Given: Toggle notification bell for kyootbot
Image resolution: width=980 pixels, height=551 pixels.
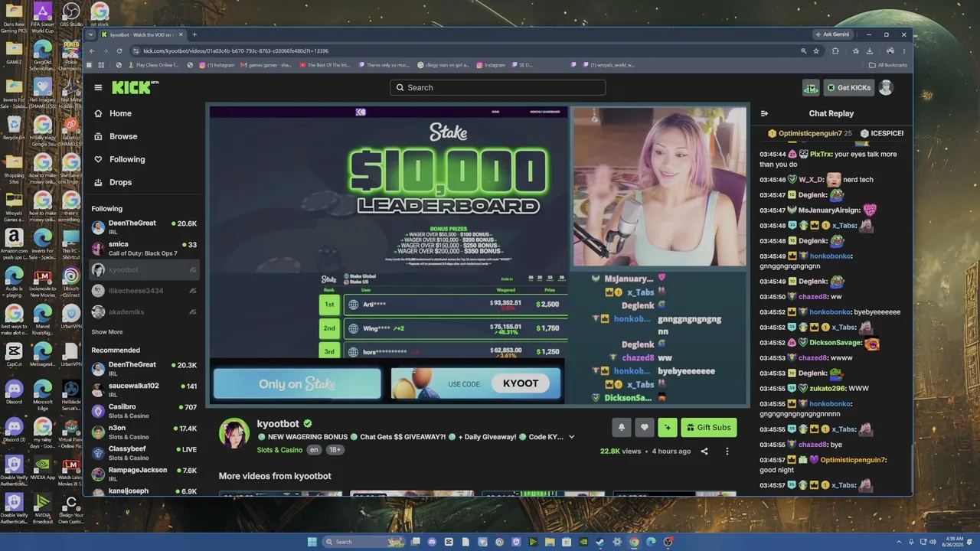Looking at the screenshot, I should 622,428.
